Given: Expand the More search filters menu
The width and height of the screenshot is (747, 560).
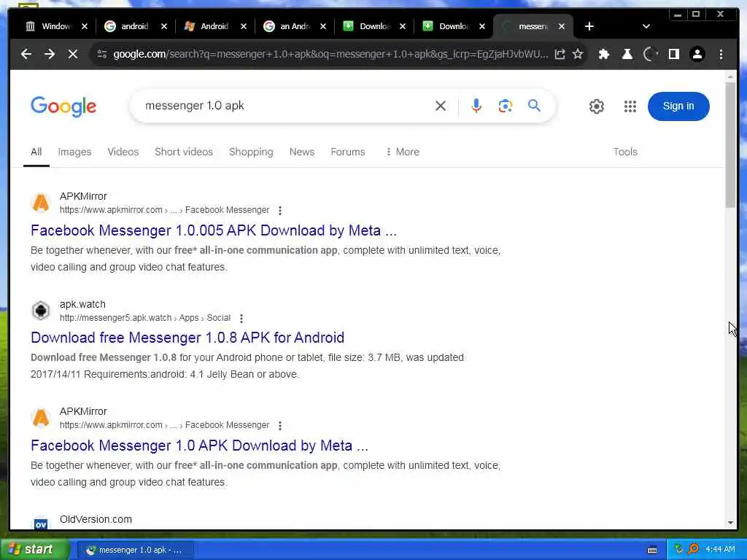Looking at the screenshot, I should pyautogui.click(x=403, y=152).
